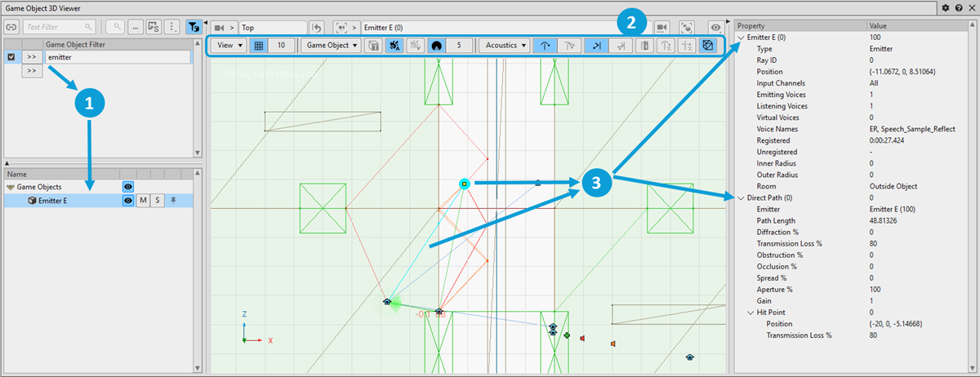Image resolution: width=980 pixels, height=377 pixels.
Task: Collapse the Direct Path property group
Action: coord(741,197)
